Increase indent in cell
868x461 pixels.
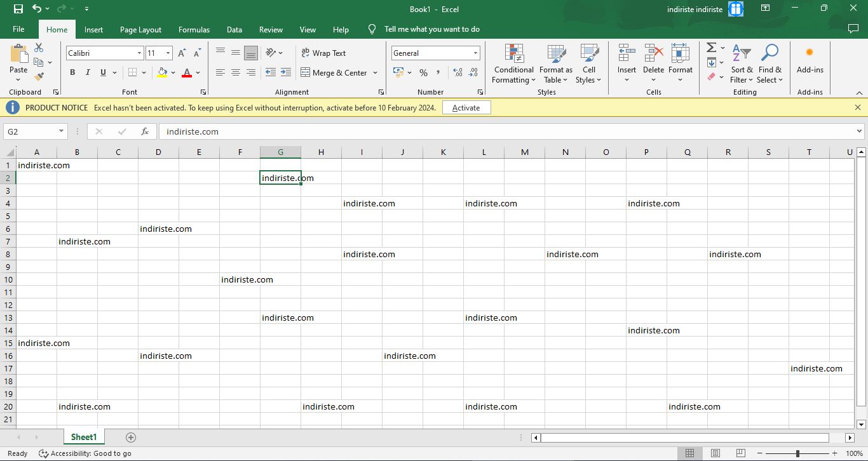[286, 72]
